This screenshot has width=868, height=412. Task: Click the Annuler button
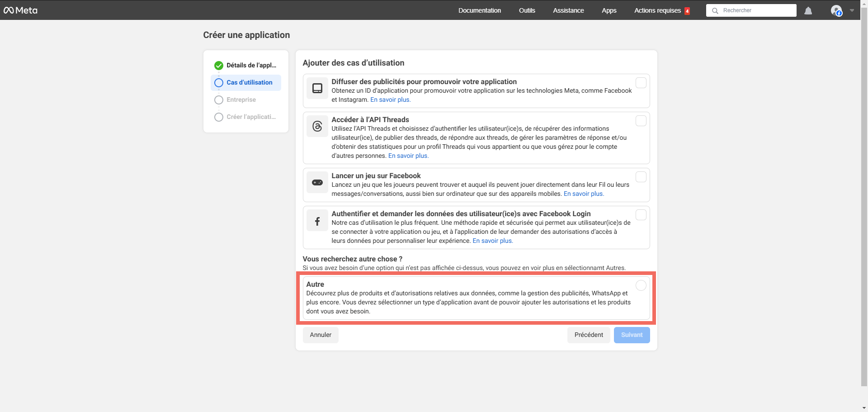pyautogui.click(x=321, y=335)
